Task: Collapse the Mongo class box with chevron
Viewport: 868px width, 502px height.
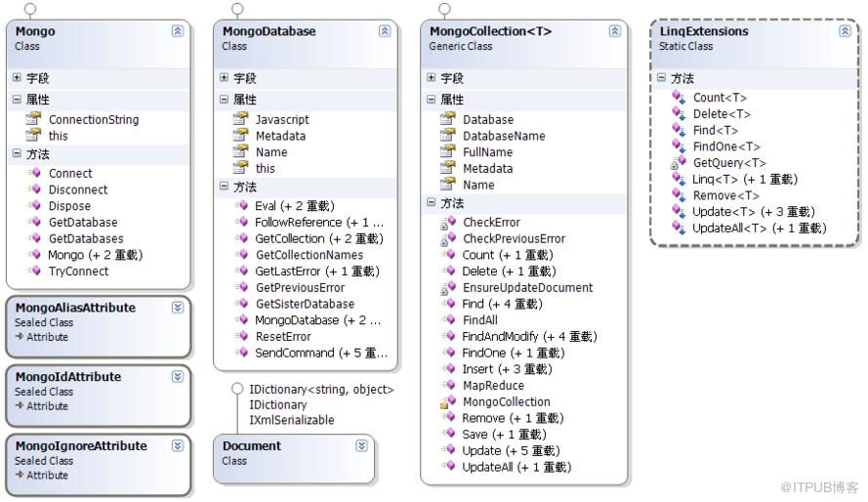Action: (x=177, y=31)
